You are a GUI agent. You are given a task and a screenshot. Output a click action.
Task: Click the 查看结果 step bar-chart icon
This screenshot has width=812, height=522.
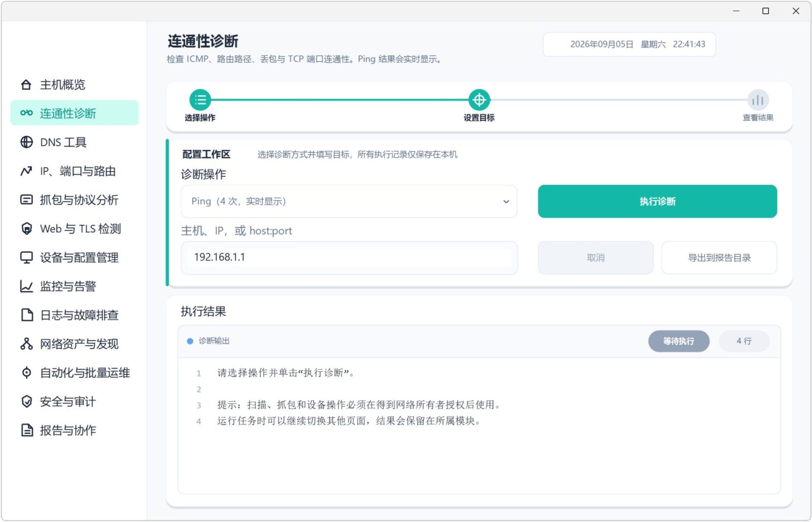(x=758, y=100)
